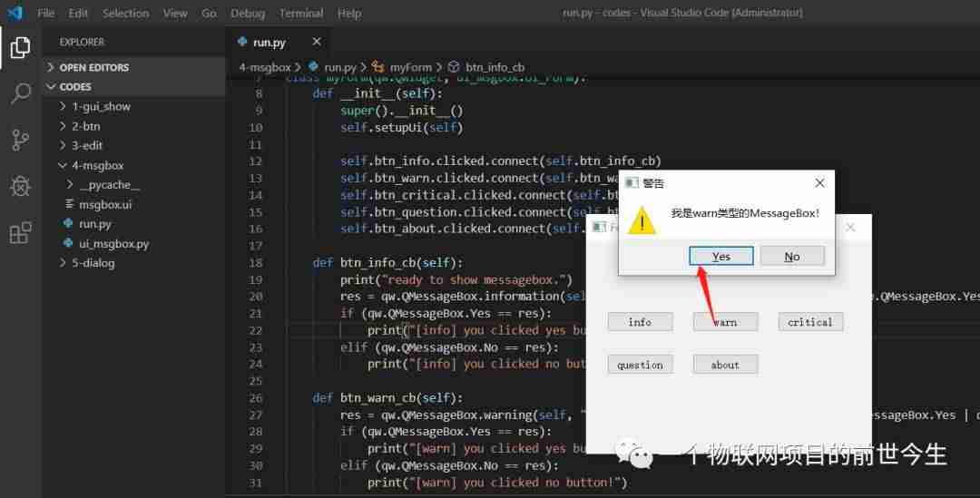This screenshot has width=980, height=498.
Task: Open the Edit menu
Action: [78, 13]
